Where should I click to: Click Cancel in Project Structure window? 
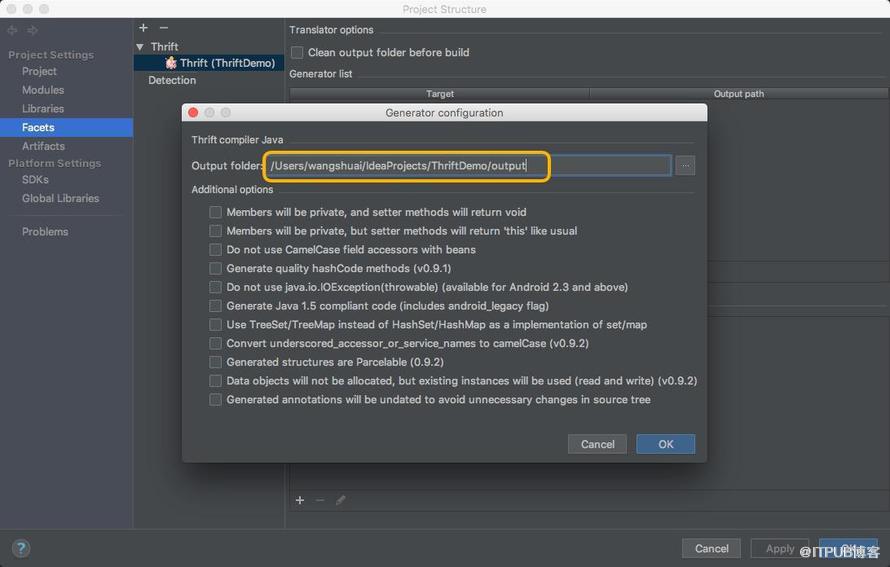click(x=711, y=548)
